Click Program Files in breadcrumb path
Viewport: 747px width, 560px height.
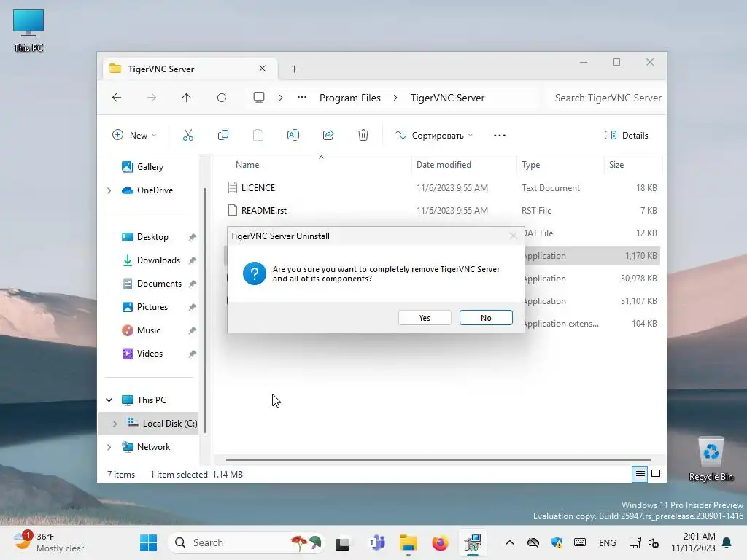click(x=349, y=98)
